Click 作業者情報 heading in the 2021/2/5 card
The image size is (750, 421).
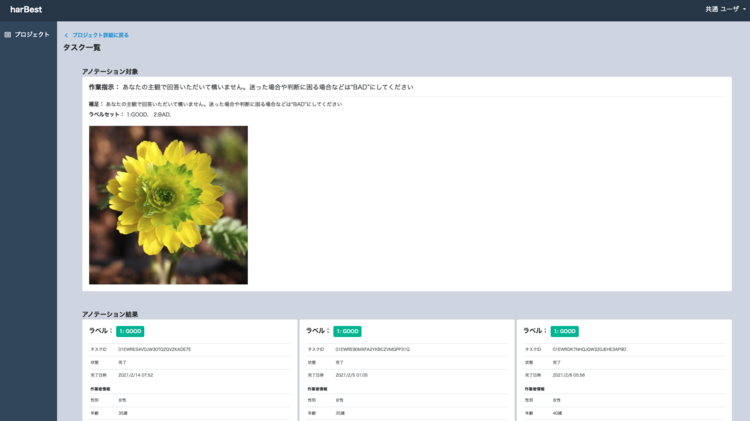(x=317, y=389)
